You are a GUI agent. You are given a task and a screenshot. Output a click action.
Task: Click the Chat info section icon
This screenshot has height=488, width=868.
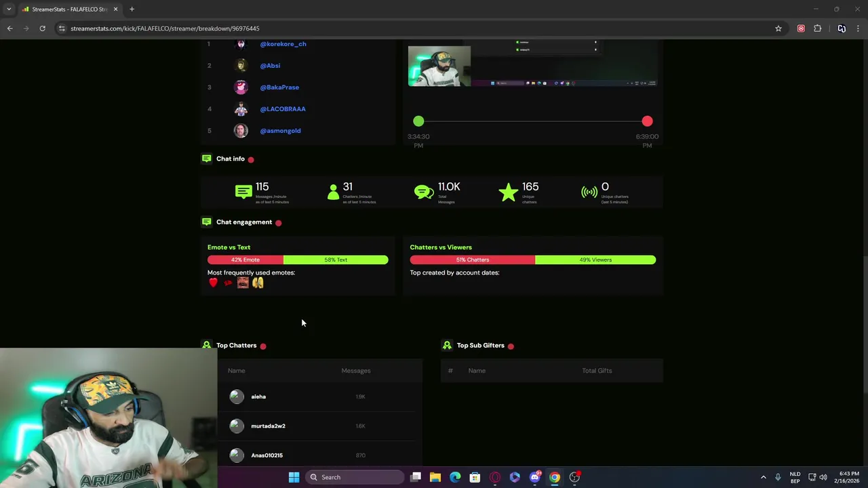(x=206, y=159)
